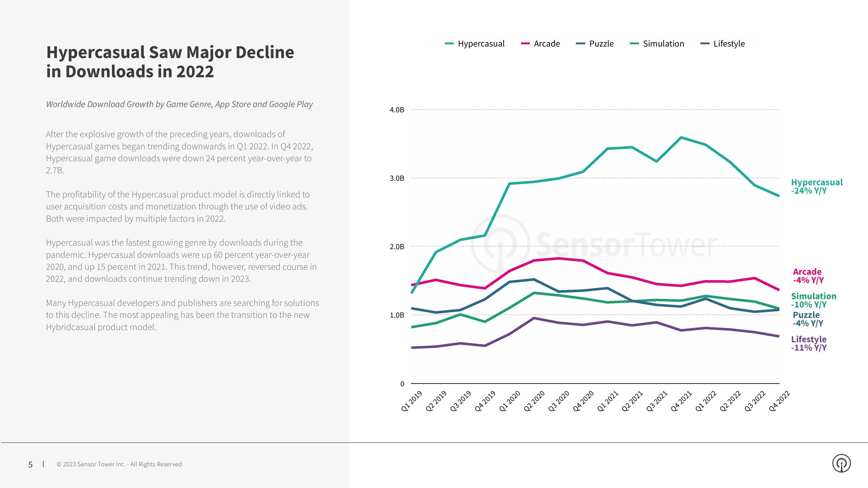Click the Q1 2019 x-axis label
The width and height of the screenshot is (868, 488).
pyautogui.click(x=411, y=401)
